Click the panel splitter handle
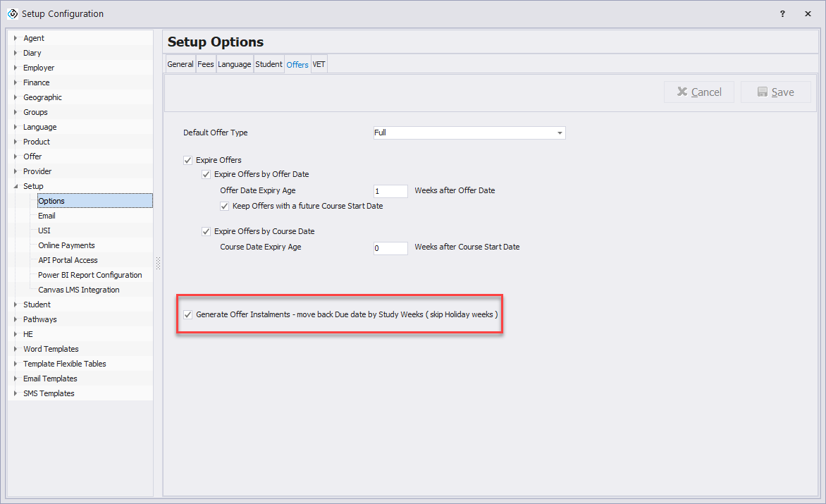 click(158, 263)
